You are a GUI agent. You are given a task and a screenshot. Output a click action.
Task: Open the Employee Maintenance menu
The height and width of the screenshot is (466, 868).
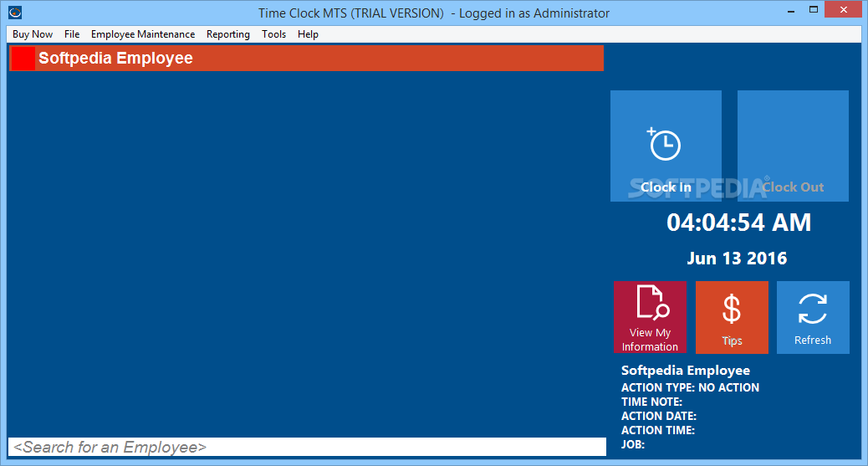pyautogui.click(x=143, y=34)
